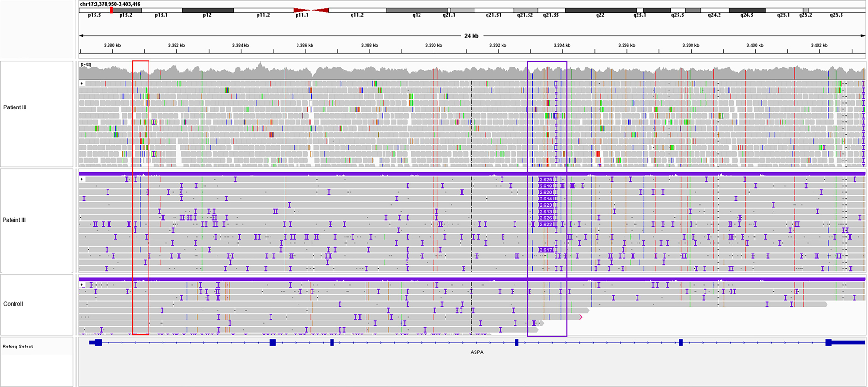The width and height of the screenshot is (868, 387).
Task: Click the 2.617 insertion marker
Action: point(545,250)
